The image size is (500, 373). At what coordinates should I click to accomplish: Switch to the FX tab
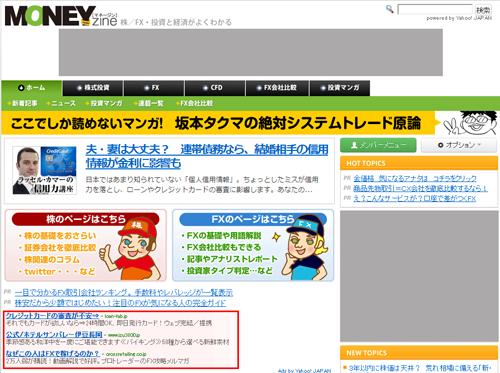154,88
